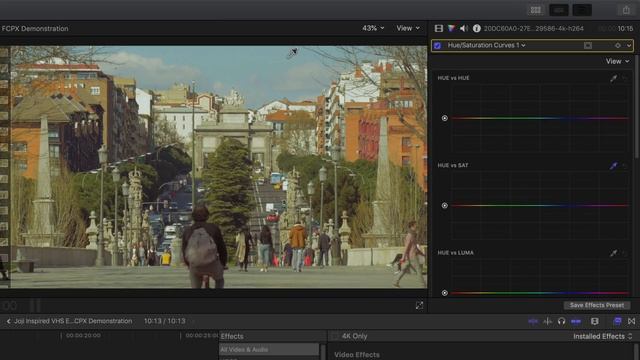Open the Hue/Saturation Curves 1 dropdown
This screenshot has height=360, width=640.
[x=486, y=45]
